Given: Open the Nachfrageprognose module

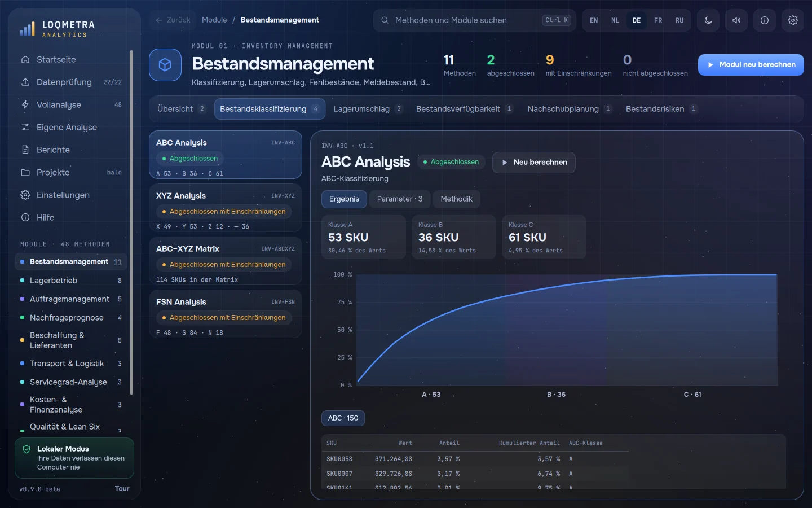Looking at the screenshot, I should pos(71,318).
